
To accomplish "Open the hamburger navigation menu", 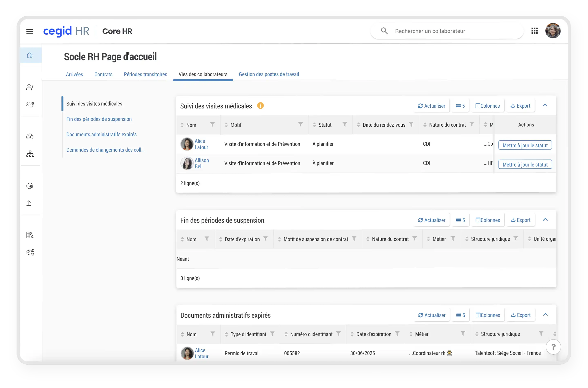I will (30, 31).
